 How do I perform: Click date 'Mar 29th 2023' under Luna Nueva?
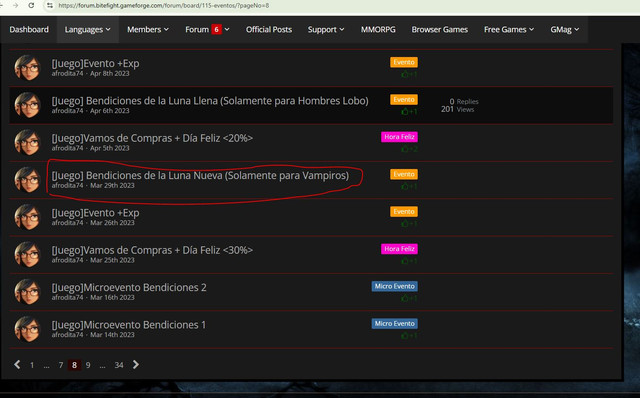112,185
